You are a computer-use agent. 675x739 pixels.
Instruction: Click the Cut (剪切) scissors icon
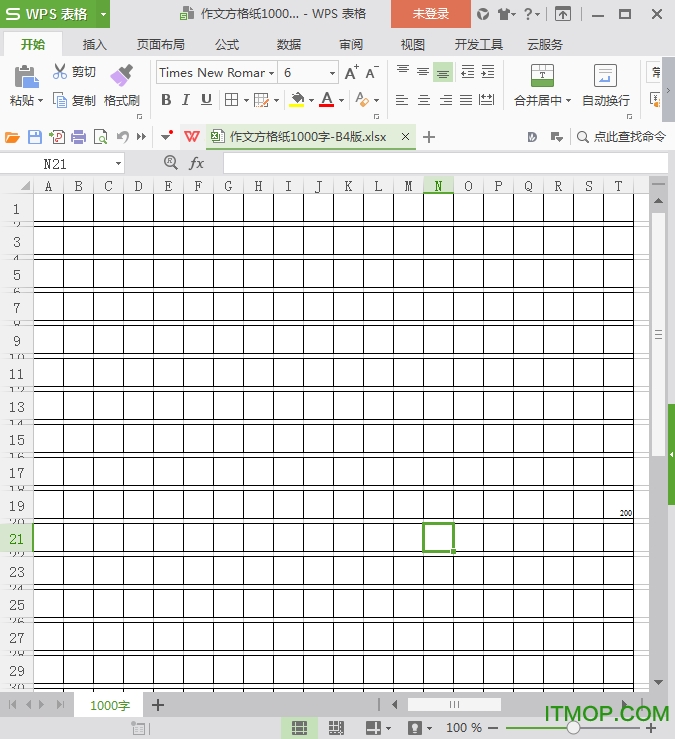click(60, 72)
